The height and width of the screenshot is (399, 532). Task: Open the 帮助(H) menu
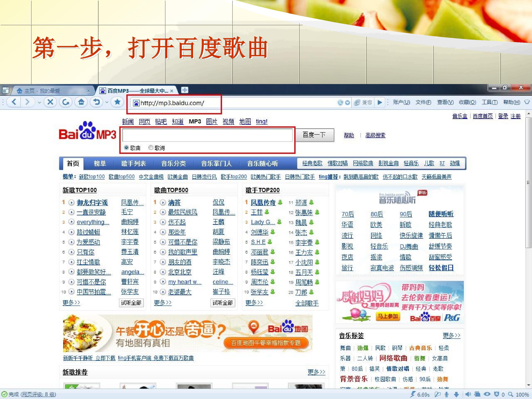coord(511,102)
